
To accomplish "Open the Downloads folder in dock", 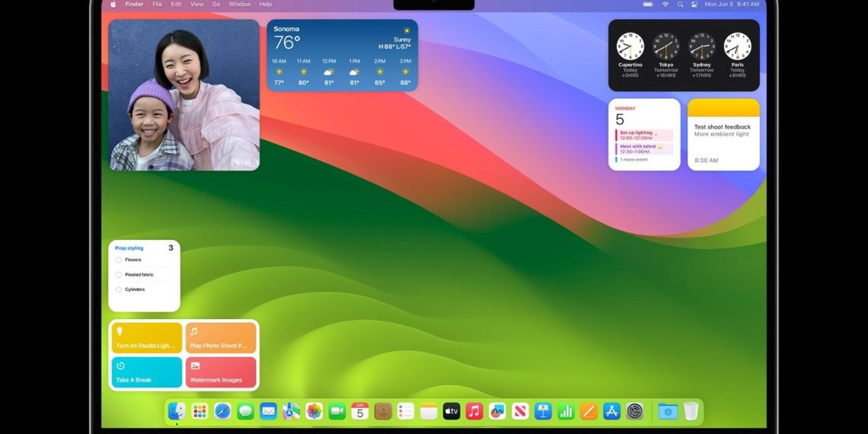I will pos(669,410).
